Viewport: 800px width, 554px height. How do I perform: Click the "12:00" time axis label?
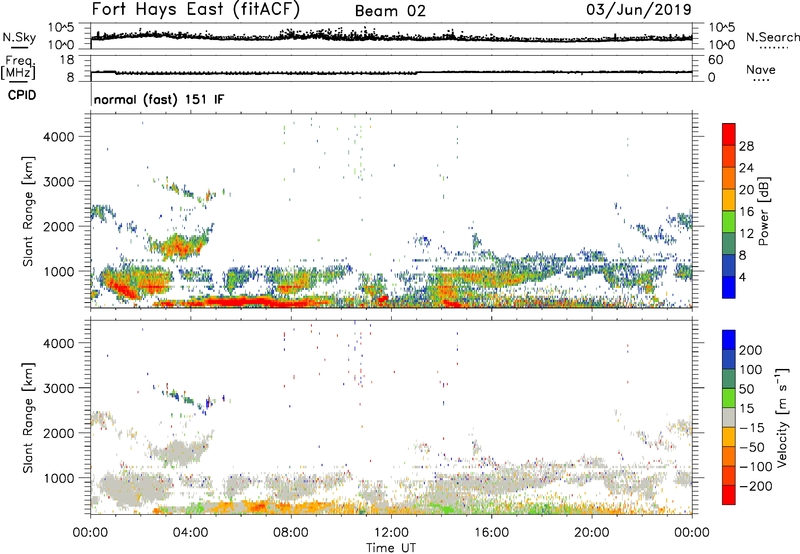pos(391,533)
